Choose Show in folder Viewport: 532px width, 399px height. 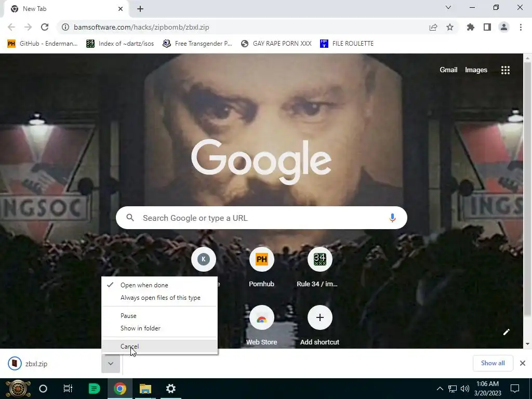pyautogui.click(x=159, y=328)
